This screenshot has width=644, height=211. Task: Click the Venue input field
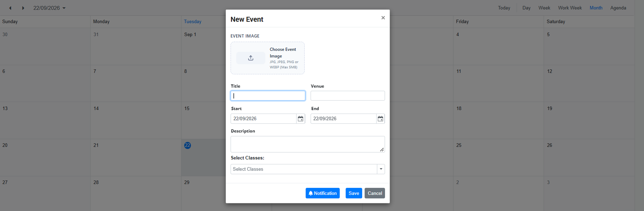348,96
